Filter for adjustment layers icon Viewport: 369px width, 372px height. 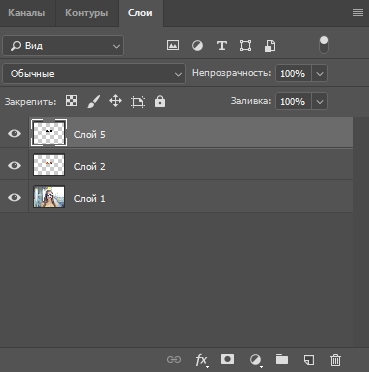[x=197, y=45]
